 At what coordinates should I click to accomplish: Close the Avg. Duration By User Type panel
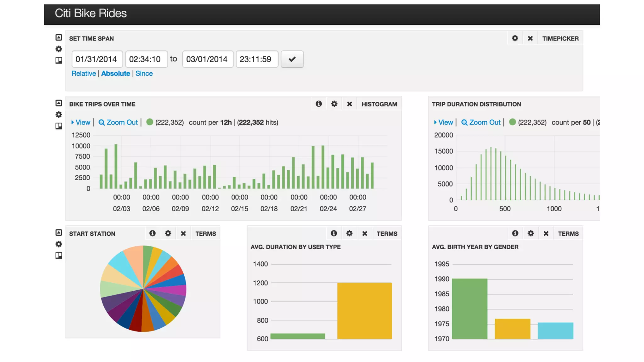364,233
